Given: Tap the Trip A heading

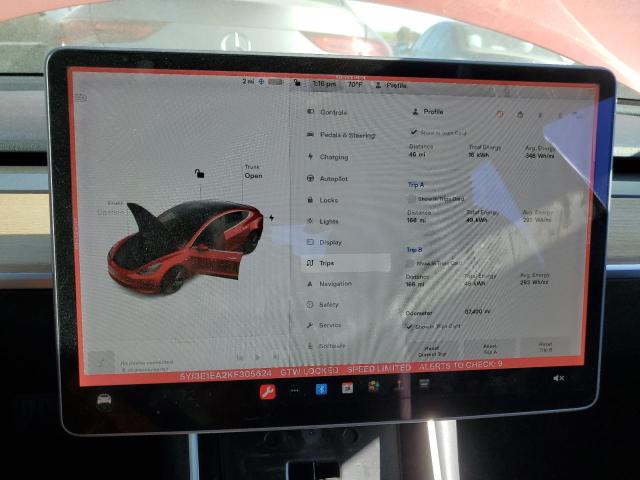Looking at the screenshot, I should click(416, 185).
